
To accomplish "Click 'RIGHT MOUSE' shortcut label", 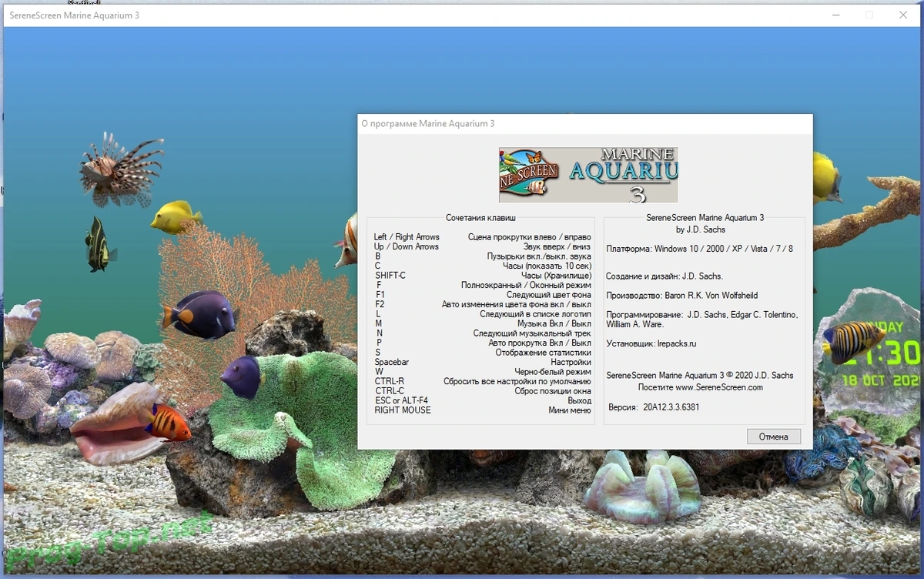I will pyautogui.click(x=403, y=410).
